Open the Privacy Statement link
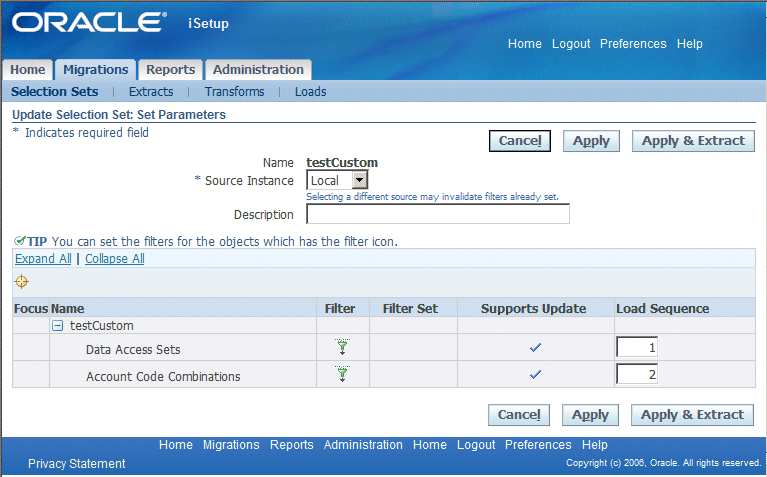The image size is (767, 477). [x=76, y=463]
